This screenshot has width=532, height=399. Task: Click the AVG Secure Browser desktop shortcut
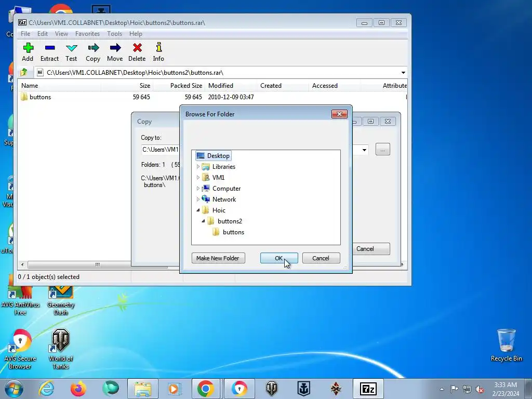20,349
